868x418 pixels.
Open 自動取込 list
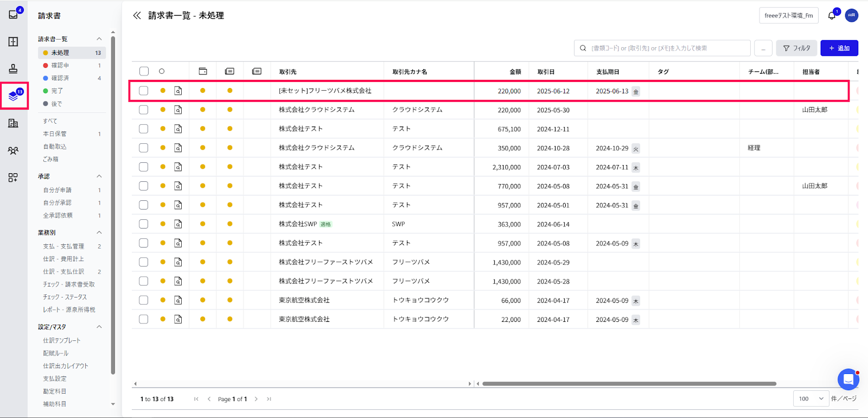(x=55, y=147)
